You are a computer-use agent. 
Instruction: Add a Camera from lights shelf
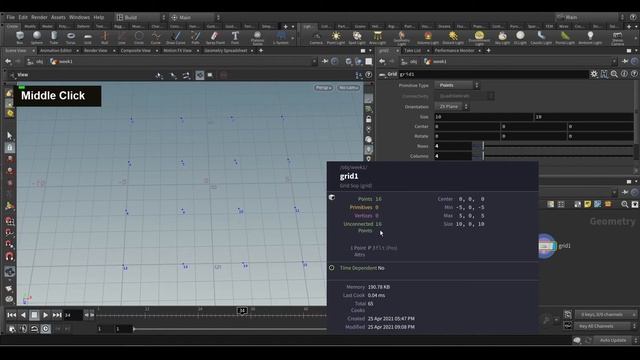tap(316, 38)
